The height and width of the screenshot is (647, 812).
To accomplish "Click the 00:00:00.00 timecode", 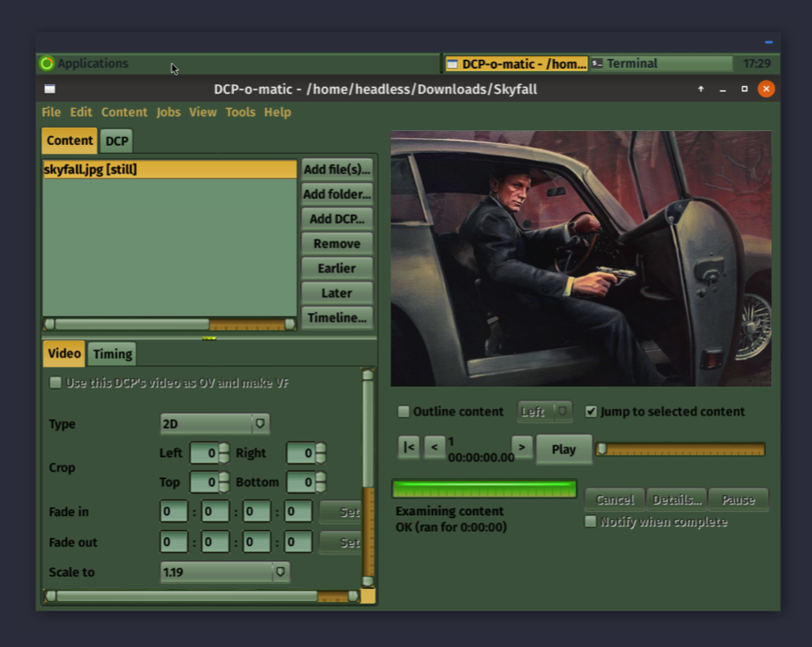I will pyautogui.click(x=481, y=458).
